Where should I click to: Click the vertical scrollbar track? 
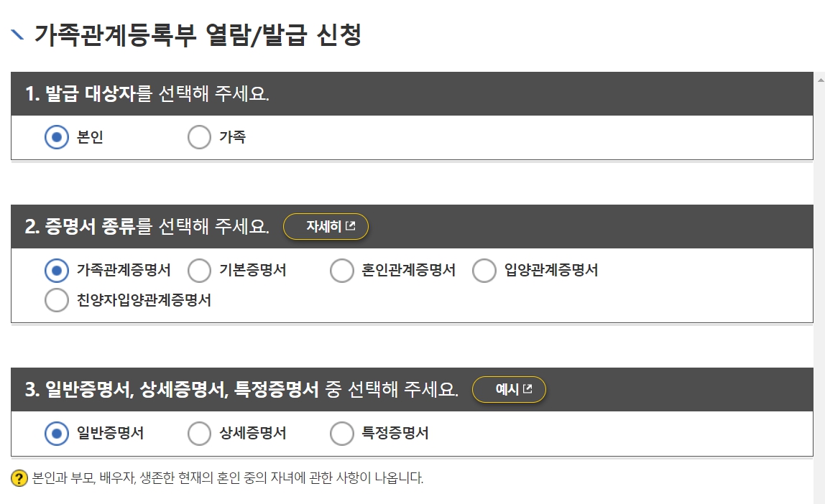point(819,287)
